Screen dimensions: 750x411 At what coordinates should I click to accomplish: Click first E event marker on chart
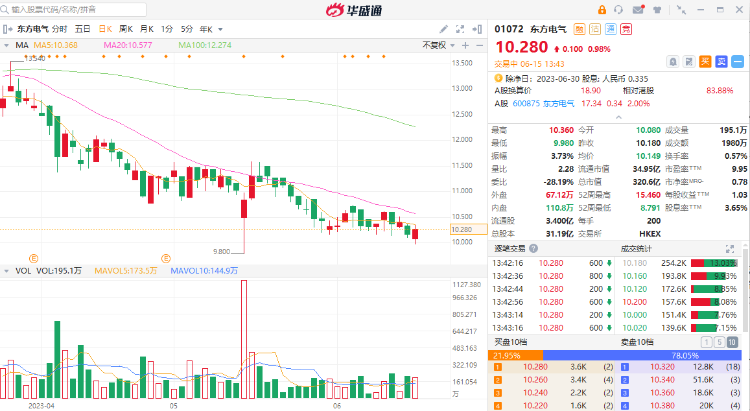[33, 258]
